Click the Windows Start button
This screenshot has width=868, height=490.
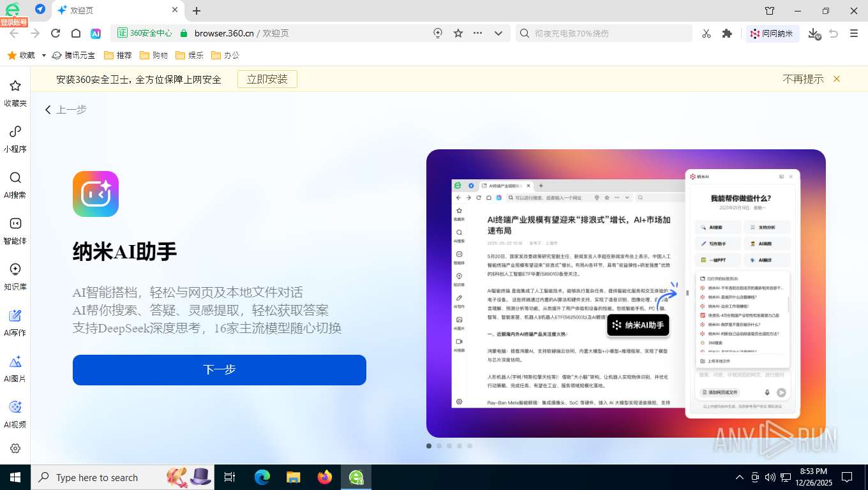(x=15, y=477)
